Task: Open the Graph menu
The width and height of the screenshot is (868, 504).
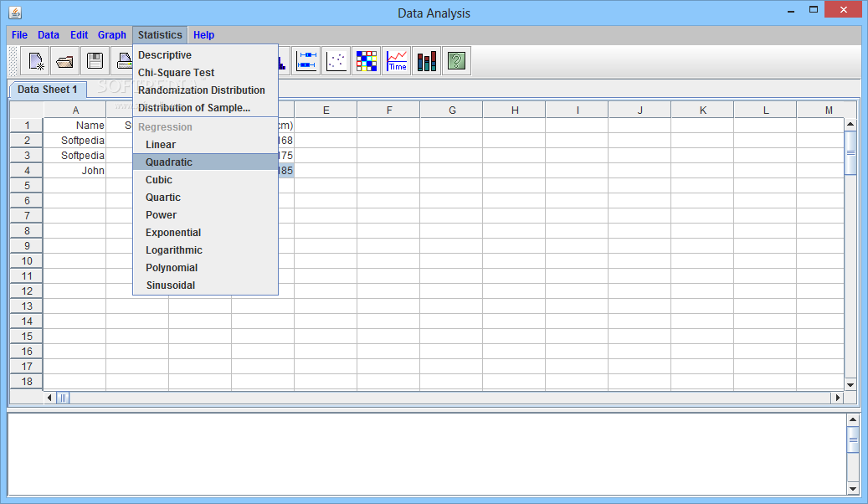Action: (x=112, y=35)
